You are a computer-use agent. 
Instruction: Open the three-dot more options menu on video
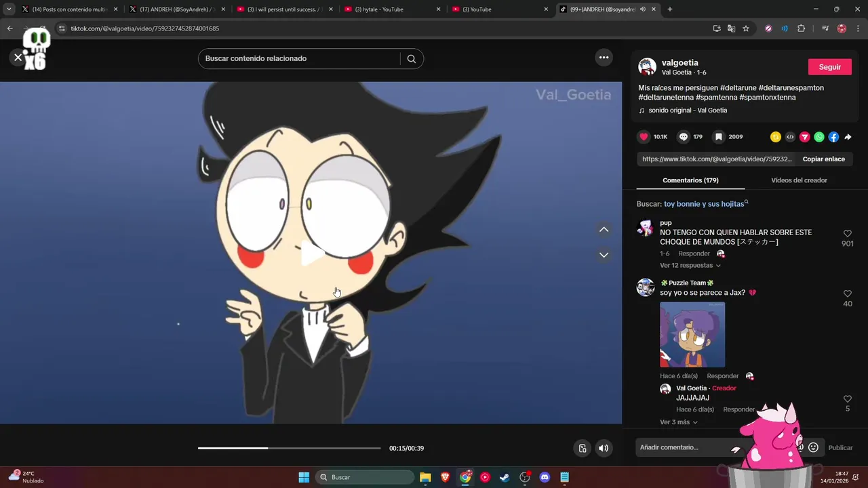click(604, 58)
